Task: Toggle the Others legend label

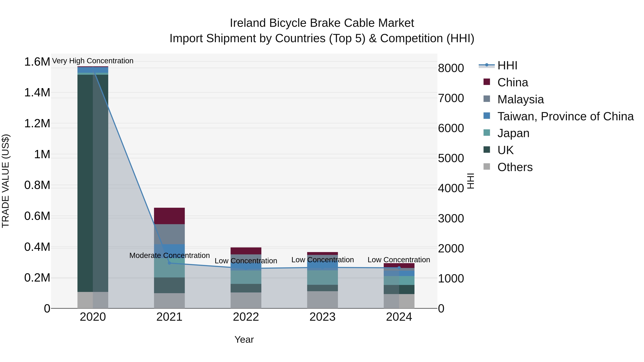Action: [x=515, y=167]
